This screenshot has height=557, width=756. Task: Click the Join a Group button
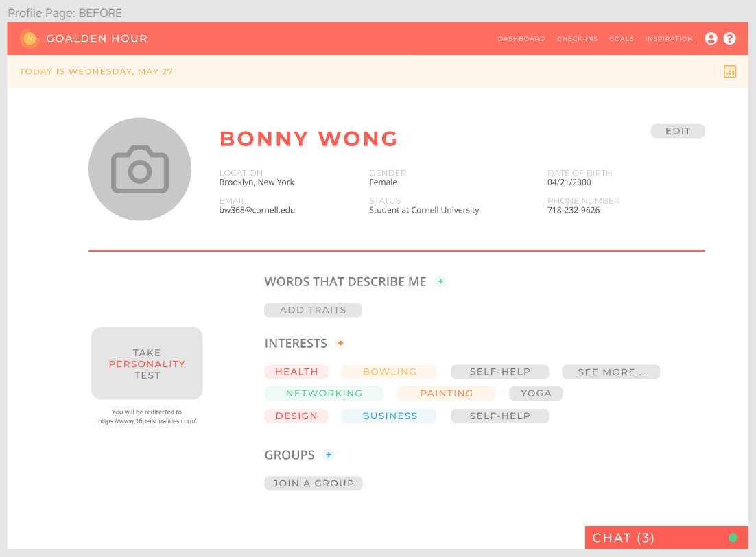click(314, 483)
